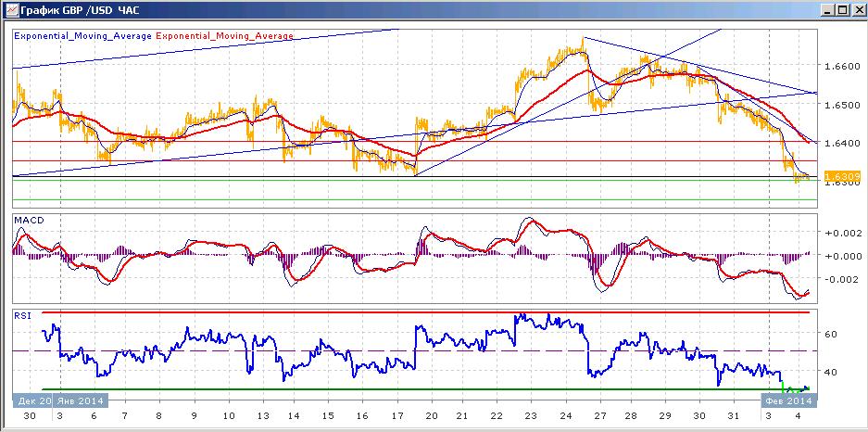Click date label 31 on time axis
The image size is (868, 432).
pos(733,416)
